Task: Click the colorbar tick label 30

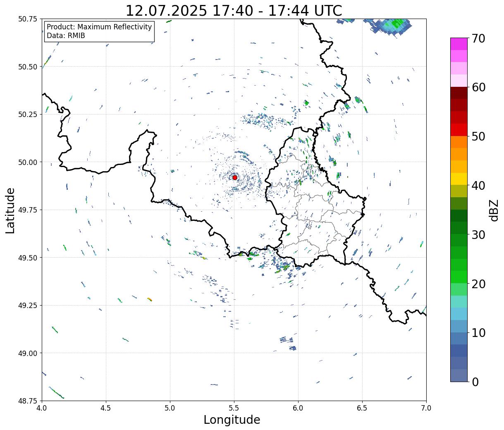Action: [478, 235]
